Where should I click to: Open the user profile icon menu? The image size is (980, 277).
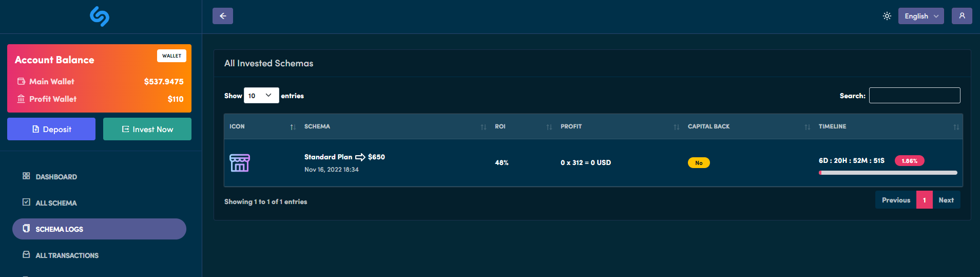pyautogui.click(x=962, y=16)
